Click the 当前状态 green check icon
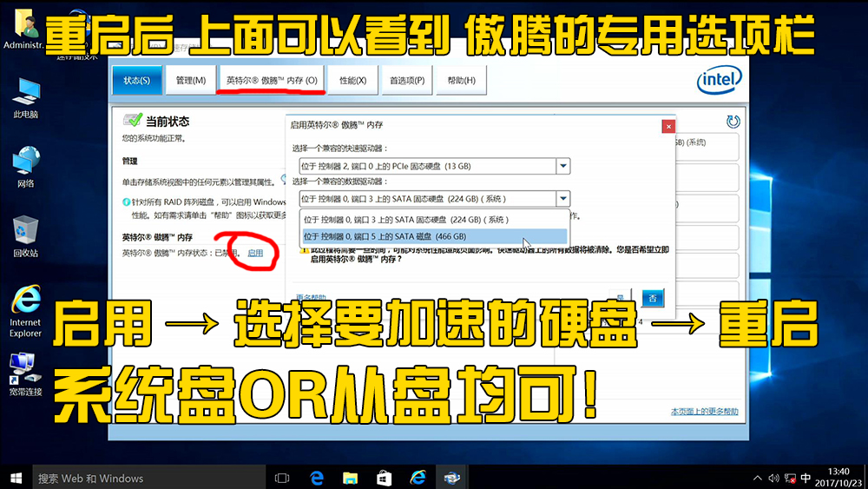868x489 pixels. 133,120
